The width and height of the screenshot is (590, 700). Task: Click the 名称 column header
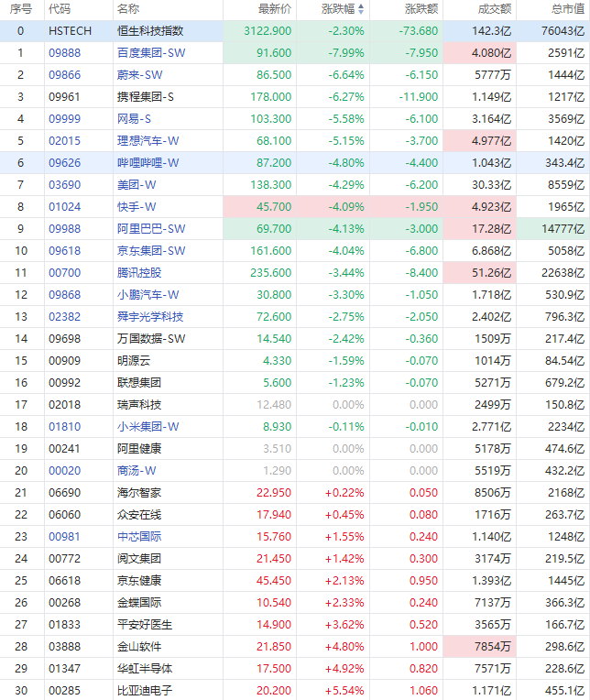pyautogui.click(x=128, y=9)
